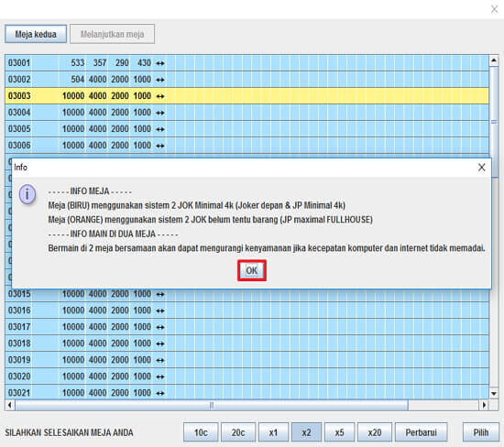Image resolution: width=504 pixels, height=447 pixels.
Task: Click value 533 in row 03001
Action: click(78, 62)
